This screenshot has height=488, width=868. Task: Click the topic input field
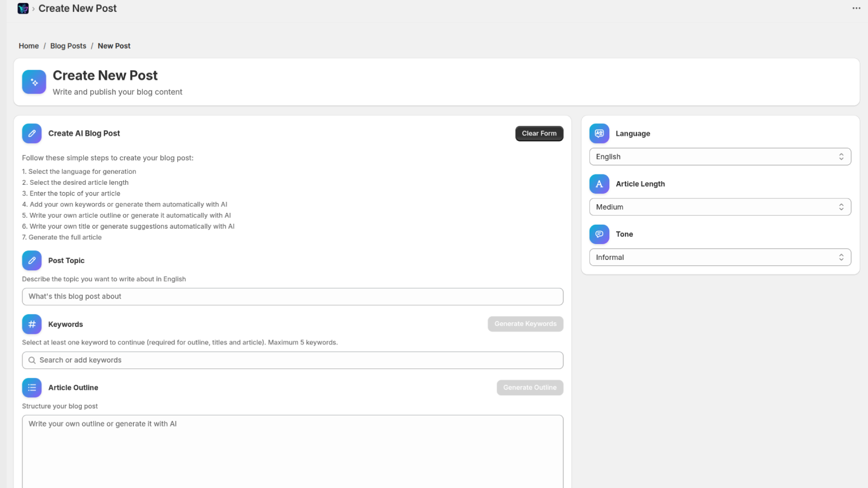[x=292, y=296]
